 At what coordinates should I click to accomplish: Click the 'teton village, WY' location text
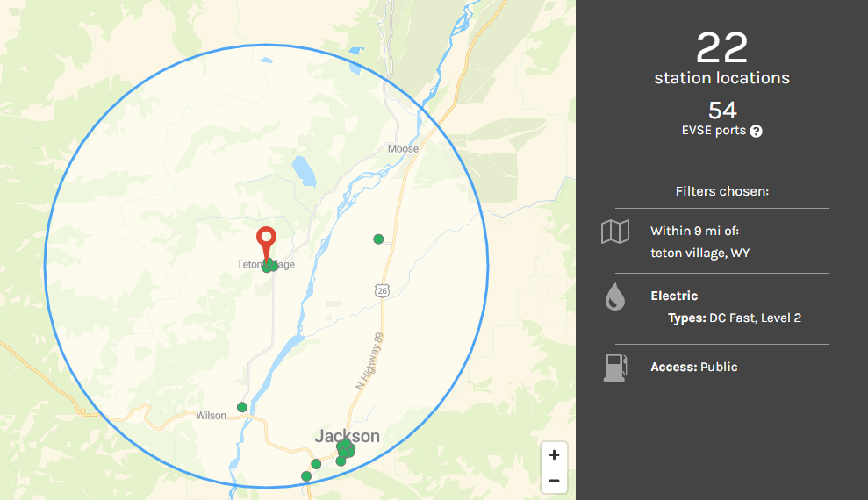(699, 254)
